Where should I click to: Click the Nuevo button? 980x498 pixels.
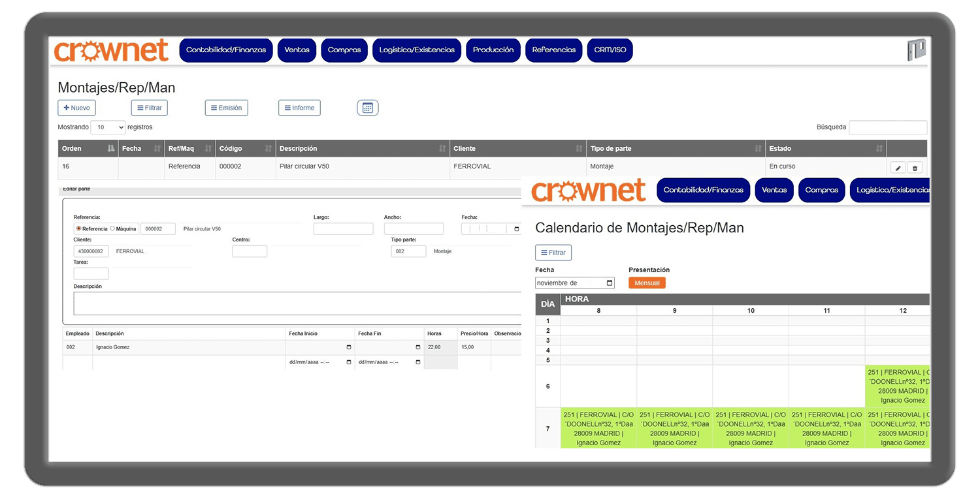76,108
